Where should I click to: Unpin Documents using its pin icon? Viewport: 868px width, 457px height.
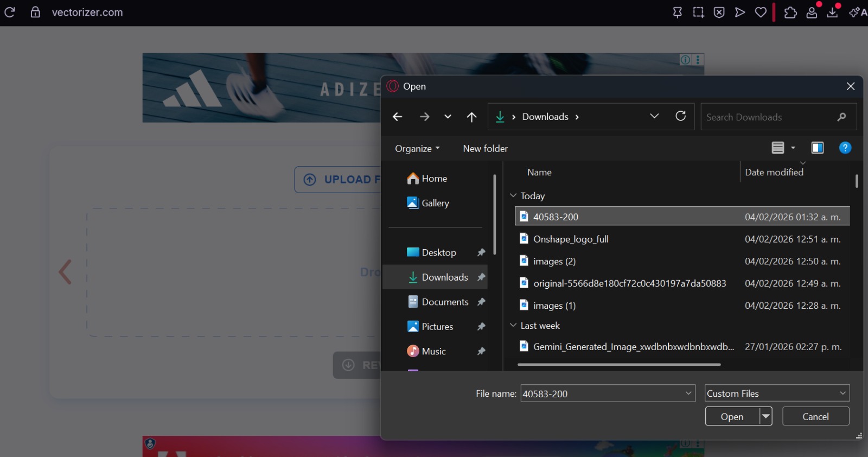point(481,302)
